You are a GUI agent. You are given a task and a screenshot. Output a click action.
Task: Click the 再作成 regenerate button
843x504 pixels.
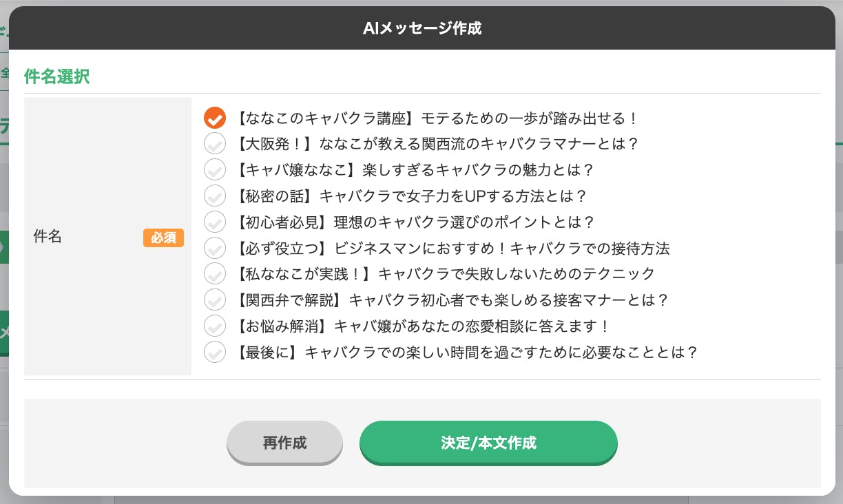coord(284,443)
